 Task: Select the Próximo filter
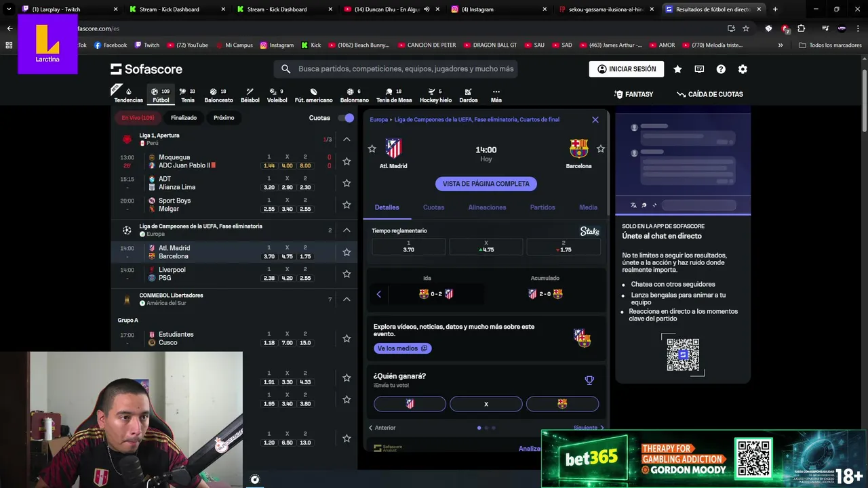pyautogui.click(x=224, y=118)
